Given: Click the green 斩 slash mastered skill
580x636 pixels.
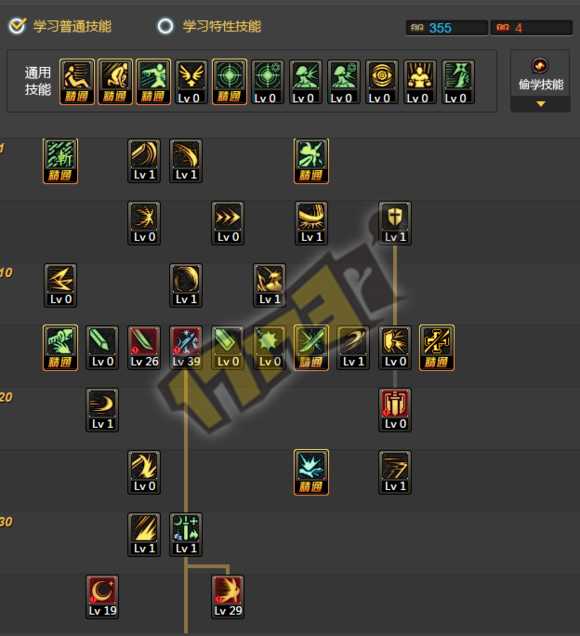Looking at the screenshot, I should (x=60, y=161).
